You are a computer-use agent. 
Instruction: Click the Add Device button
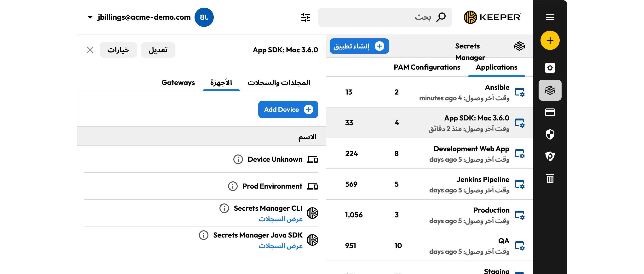pyautogui.click(x=288, y=109)
